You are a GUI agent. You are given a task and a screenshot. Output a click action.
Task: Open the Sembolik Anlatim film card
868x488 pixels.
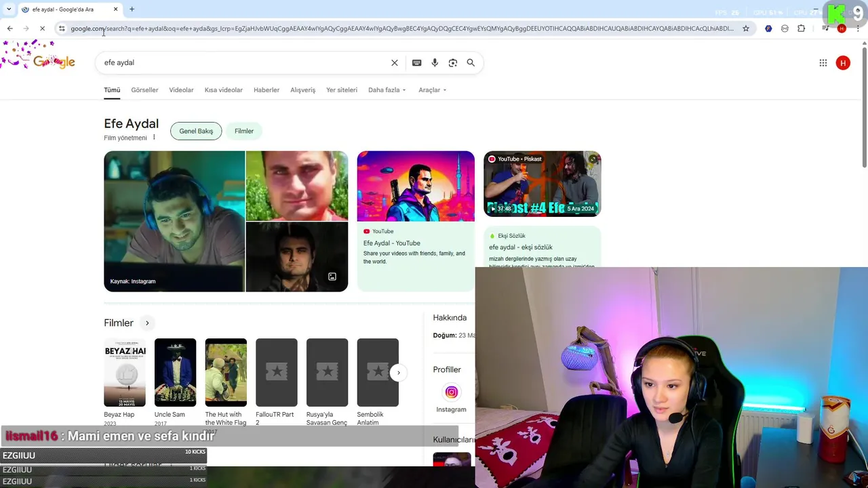click(378, 372)
